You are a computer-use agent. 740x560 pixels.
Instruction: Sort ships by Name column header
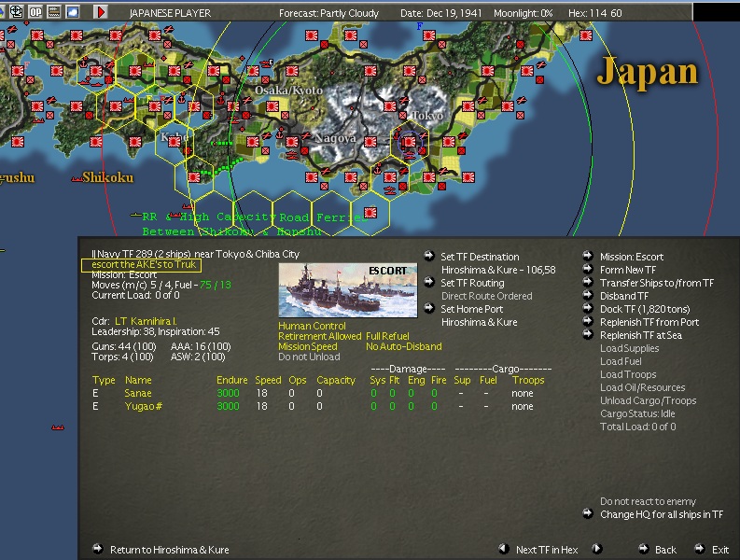click(138, 380)
